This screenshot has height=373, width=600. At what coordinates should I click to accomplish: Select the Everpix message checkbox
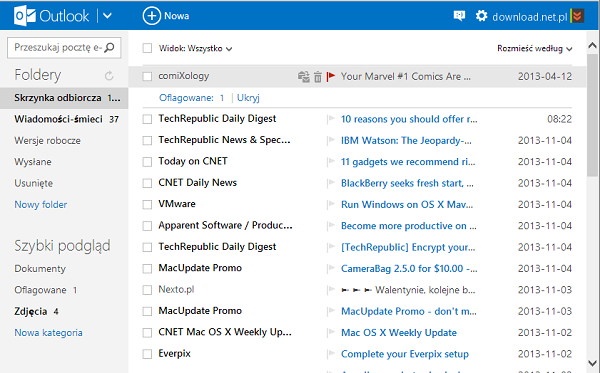[147, 354]
